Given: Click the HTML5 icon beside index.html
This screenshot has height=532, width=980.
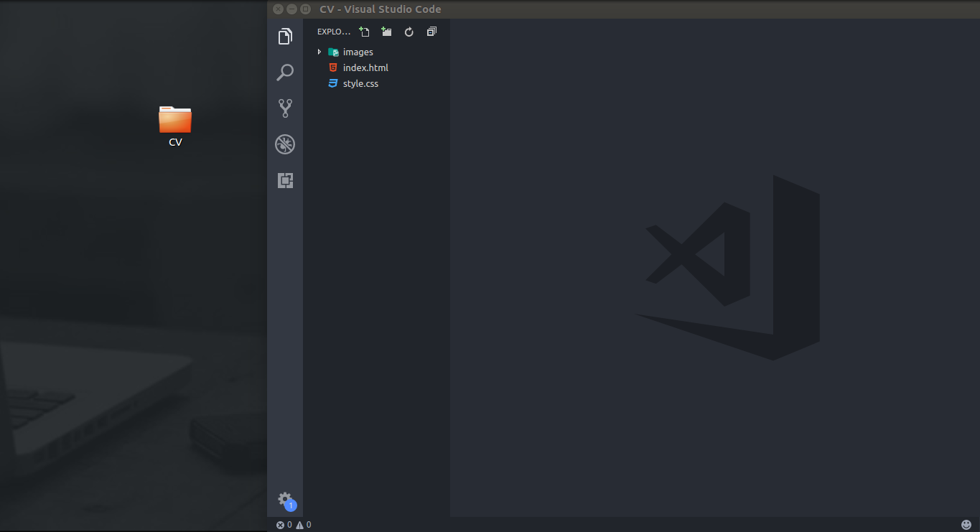Looking at the screenshot, I should [333, 67].
